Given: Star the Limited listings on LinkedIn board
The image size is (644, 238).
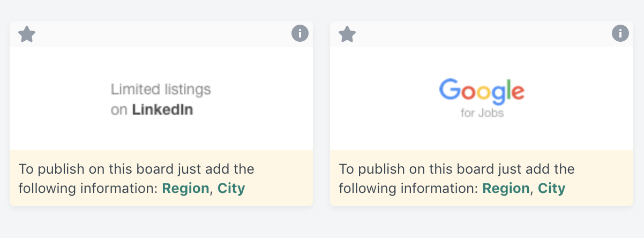Looking at the screenshot, I should point(27,35).
